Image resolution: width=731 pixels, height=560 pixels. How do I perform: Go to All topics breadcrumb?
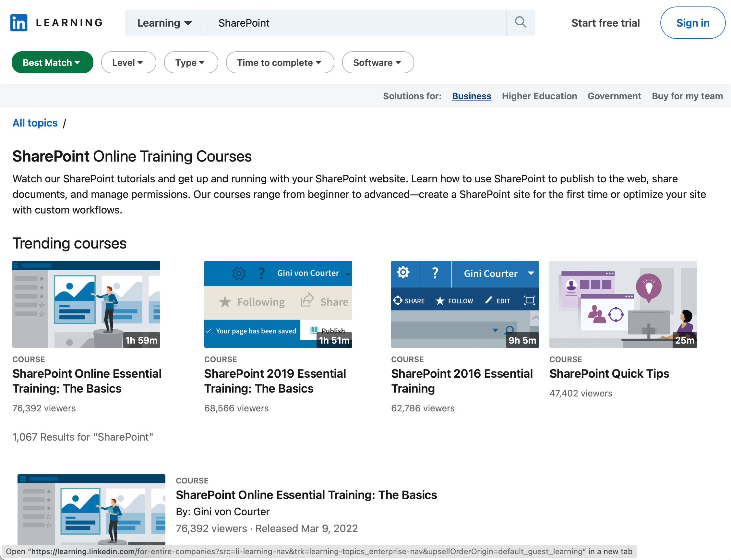tap(35, 123)
